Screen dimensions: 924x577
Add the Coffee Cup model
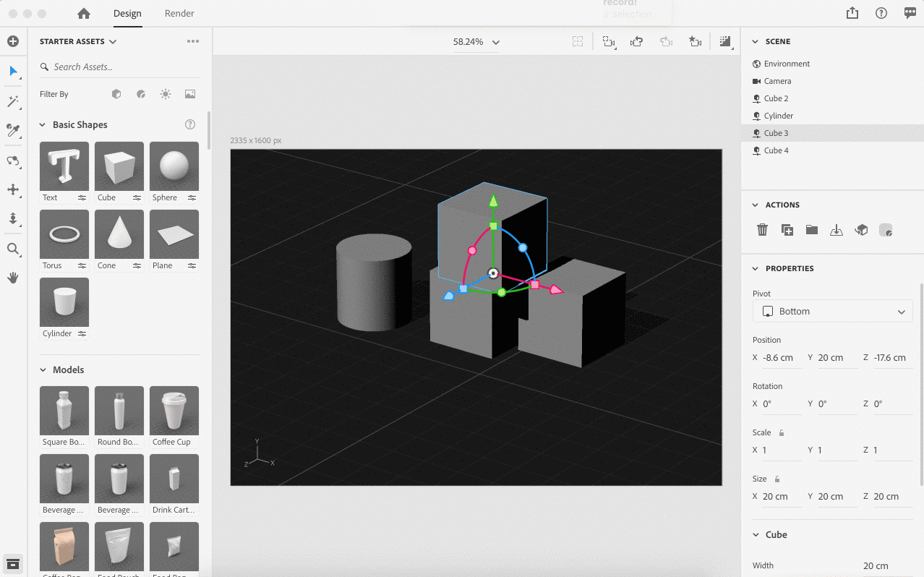pyautogui.click(x=174, y=411)
